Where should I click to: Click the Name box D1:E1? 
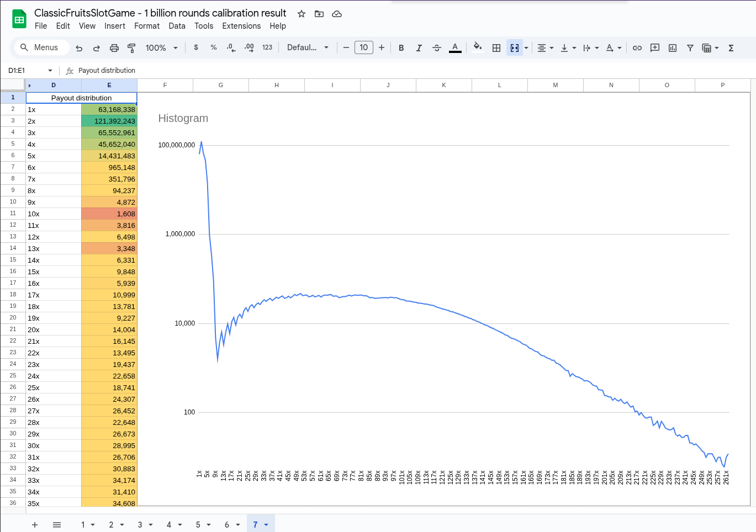point(25,71)
